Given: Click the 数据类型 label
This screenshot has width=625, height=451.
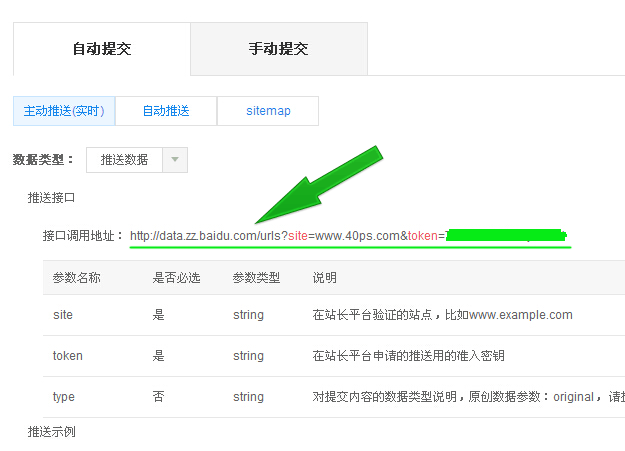Looking at the screenshot, I should point(43,160).
